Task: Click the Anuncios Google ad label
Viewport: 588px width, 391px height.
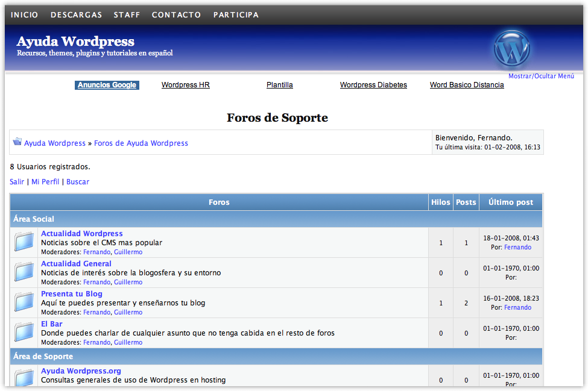Action: click(107, 86)
